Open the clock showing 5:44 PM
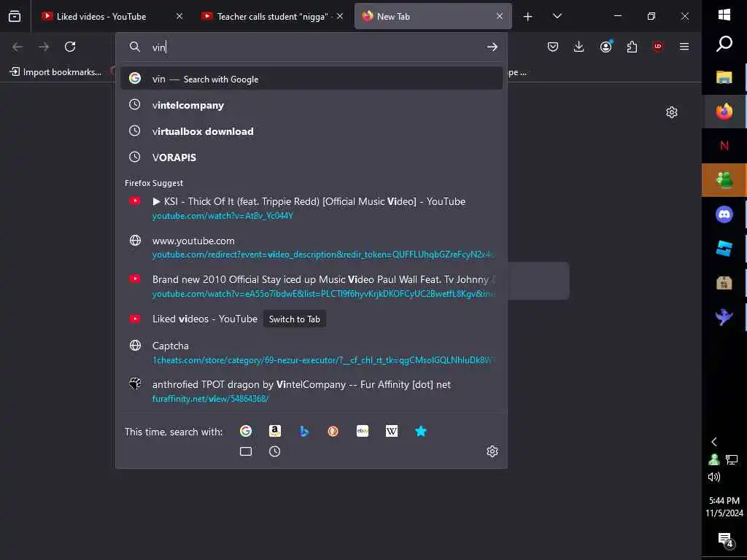This screenshot has width=747, height=560. (724, 507)
